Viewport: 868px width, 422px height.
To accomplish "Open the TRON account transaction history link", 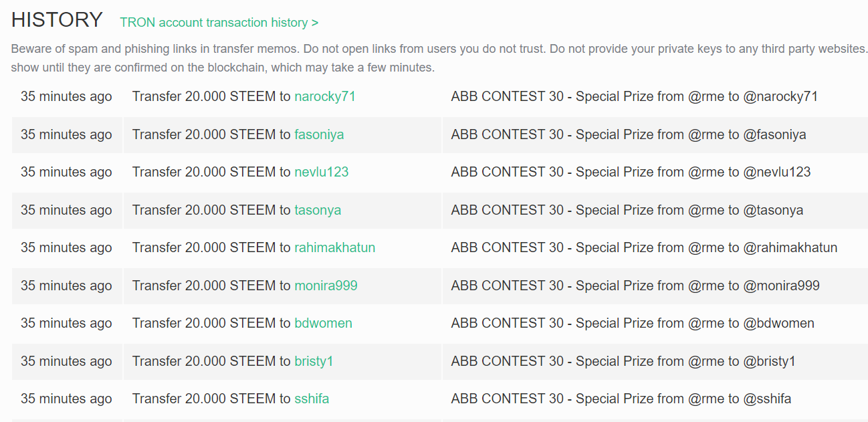I will click(x=219, y=23).
